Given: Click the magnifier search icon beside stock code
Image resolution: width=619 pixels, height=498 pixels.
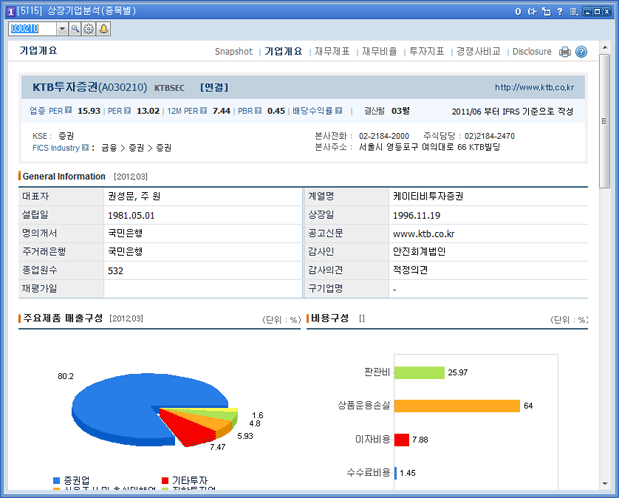Looking at the screenshot, I should click(75, 29).
